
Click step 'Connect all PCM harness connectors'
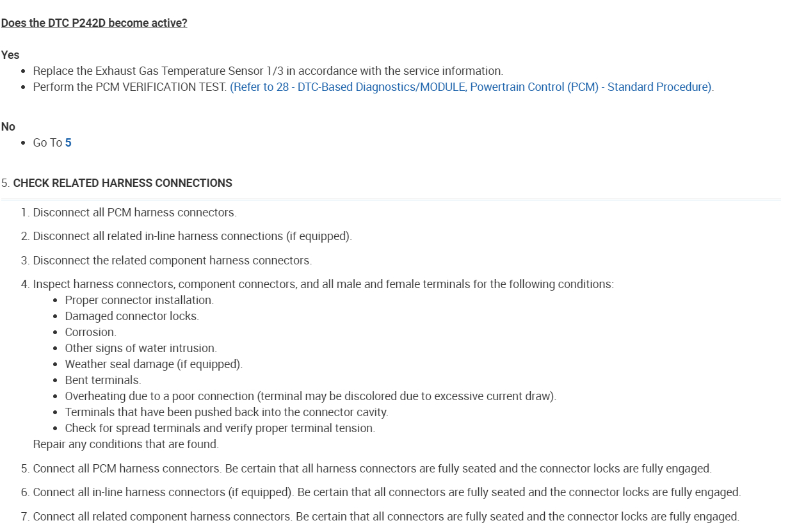click(x=372, y=469)
